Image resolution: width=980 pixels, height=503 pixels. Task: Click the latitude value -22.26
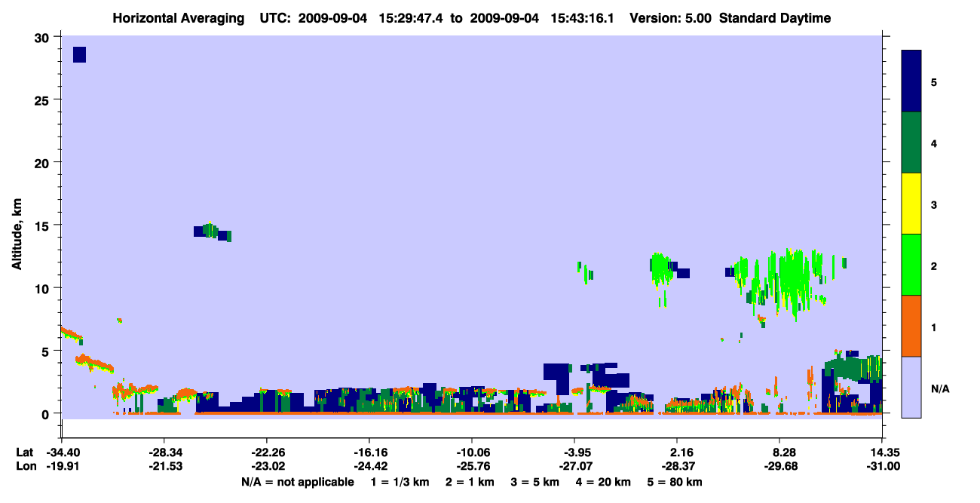pyautogui.click(x=267, y=452)
